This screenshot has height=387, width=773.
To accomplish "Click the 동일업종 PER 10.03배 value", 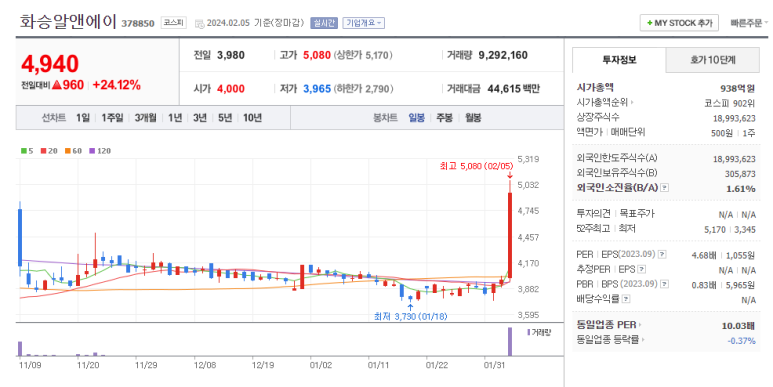I will [738, 325].
